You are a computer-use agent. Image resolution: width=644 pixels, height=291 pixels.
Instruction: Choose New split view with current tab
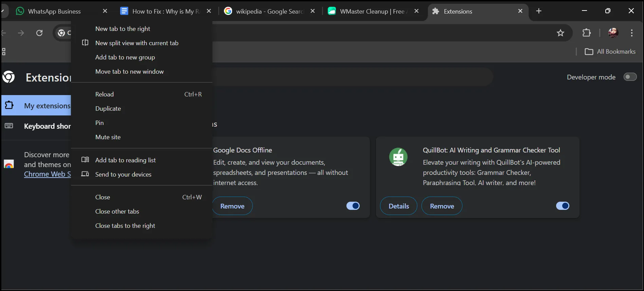click(x=142, y=43)
